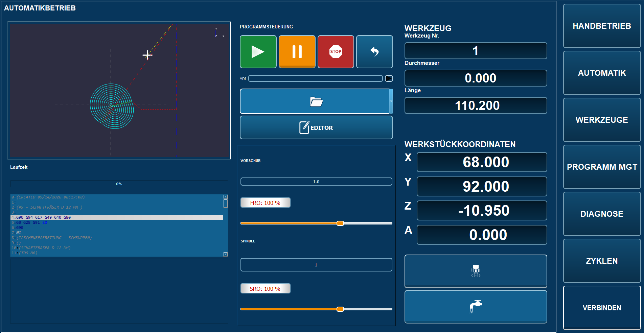
Task: Select G-code line 5 G0 G28 G91 Z0
Action: (117, 222)
